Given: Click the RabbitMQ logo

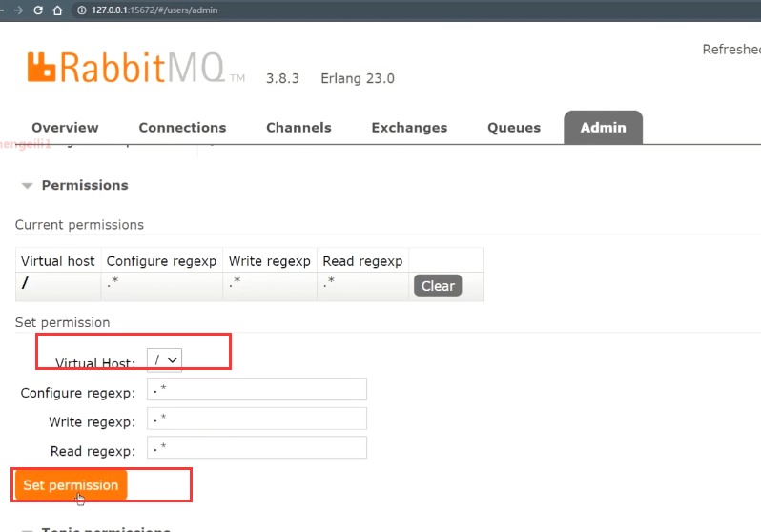Looking at the screenshot, I should click(136, 68).
